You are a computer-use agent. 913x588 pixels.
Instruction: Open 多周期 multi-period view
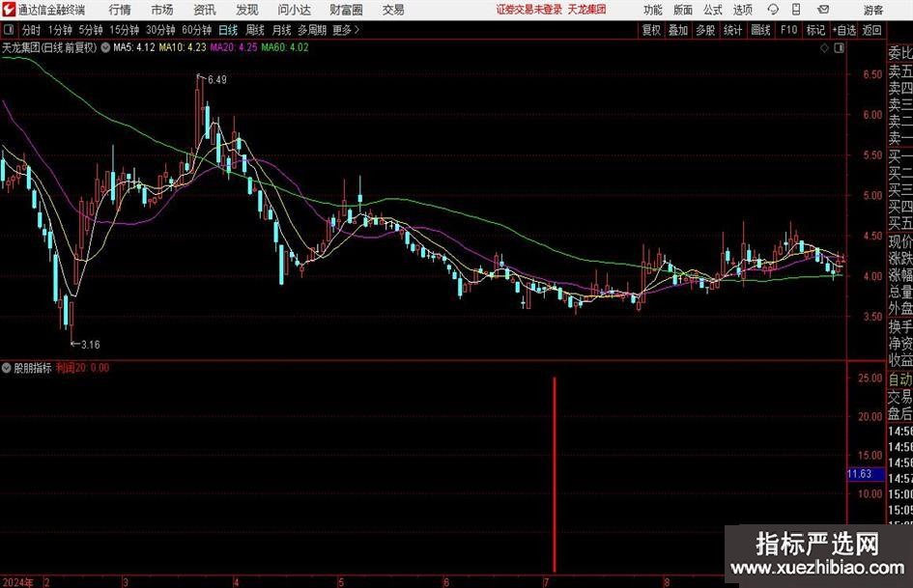312,30
